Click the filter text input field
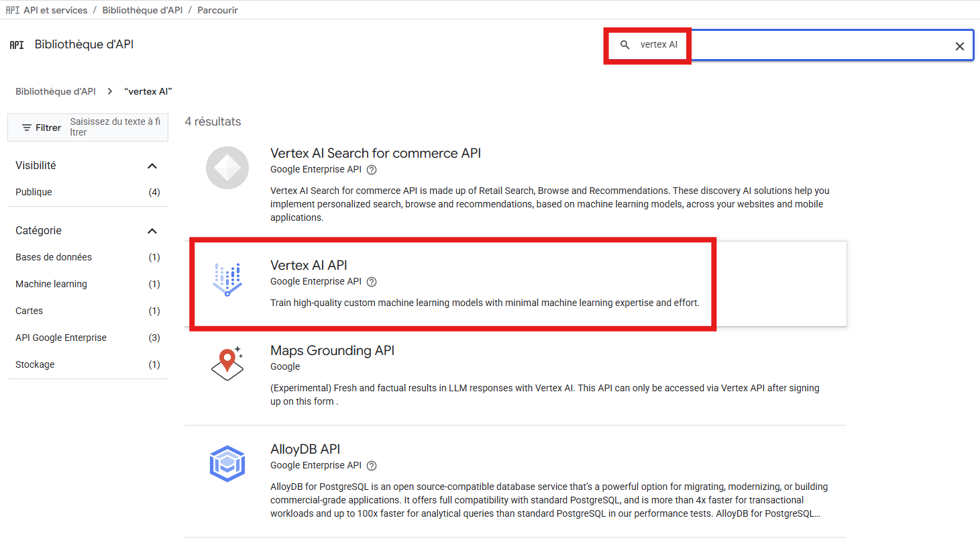 tap(115, 127)
